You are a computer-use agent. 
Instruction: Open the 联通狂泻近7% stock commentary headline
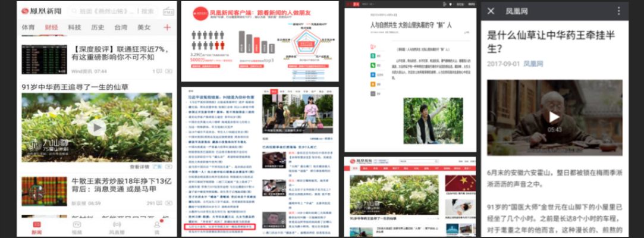[x=113, y=52]
